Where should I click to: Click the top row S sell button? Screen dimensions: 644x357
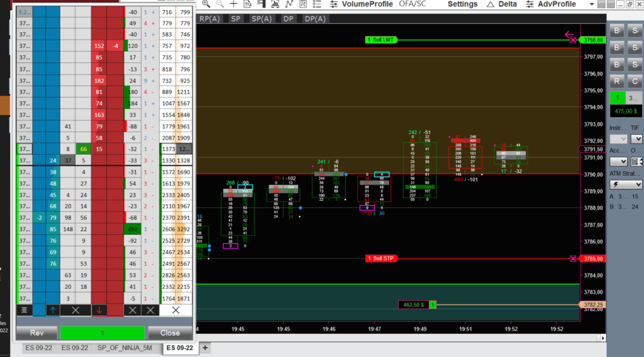tap(635, 31)
